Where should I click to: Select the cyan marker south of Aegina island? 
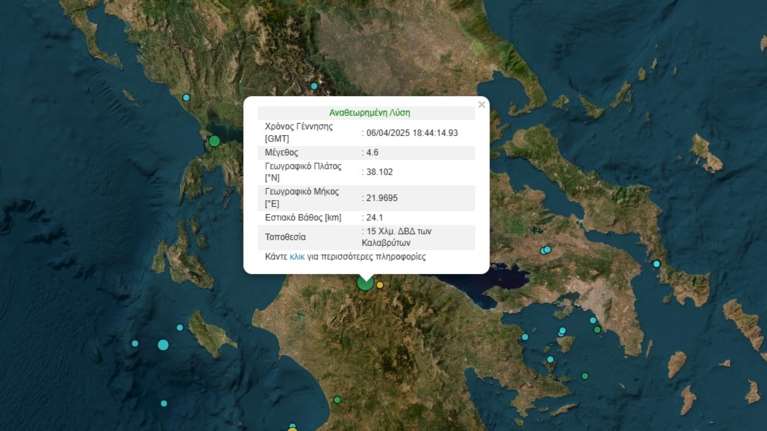click(550, 359)
